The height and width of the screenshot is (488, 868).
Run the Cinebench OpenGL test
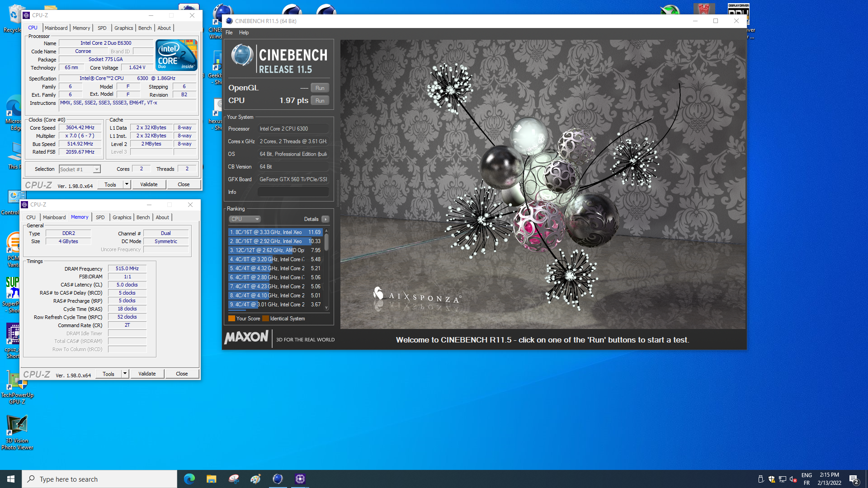coord(320,88)
